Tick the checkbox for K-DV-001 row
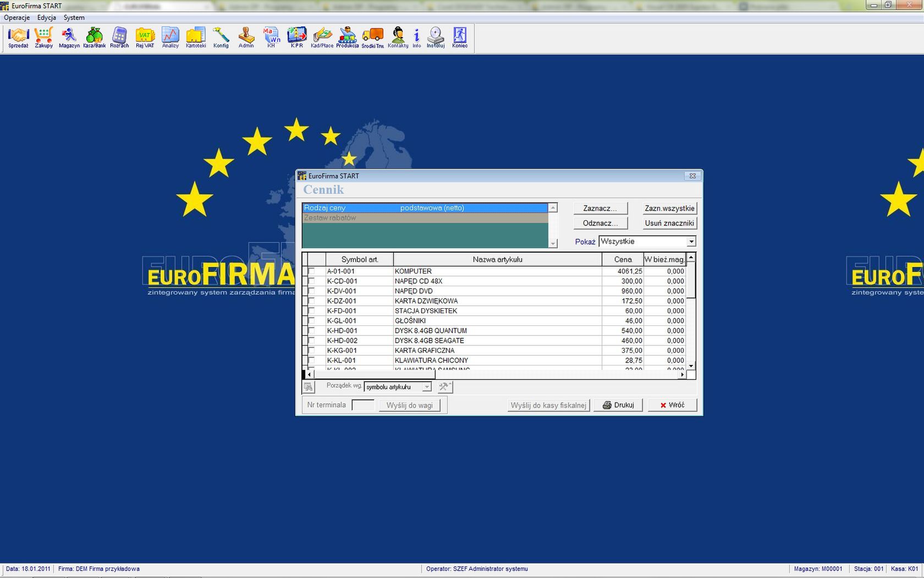 coord(311,291)
